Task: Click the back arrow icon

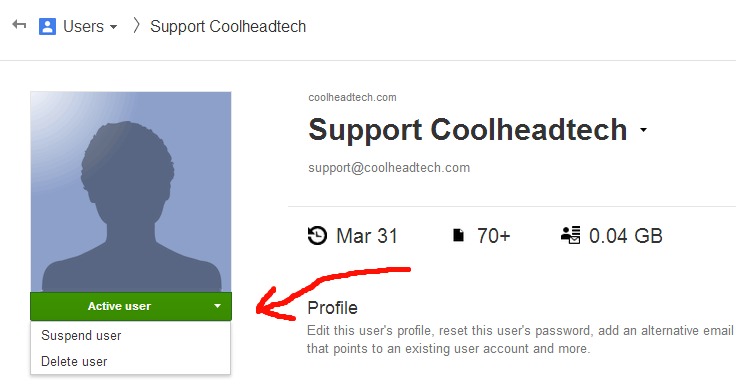Action: 19,24
